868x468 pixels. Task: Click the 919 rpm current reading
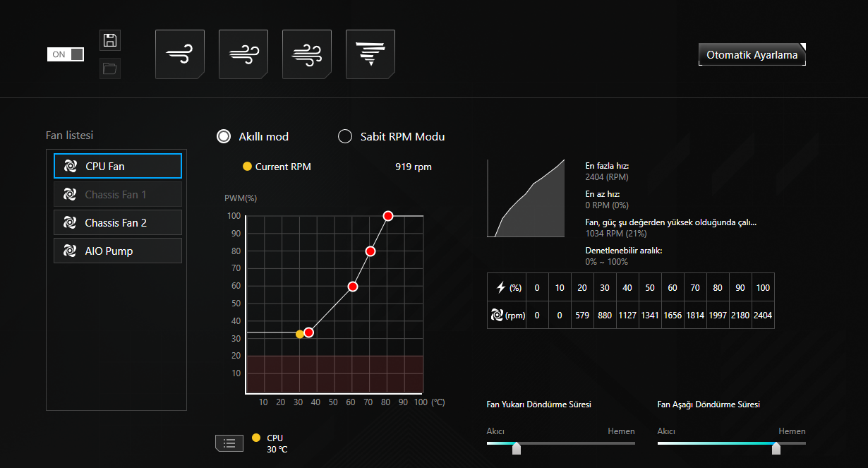coord(414,167)
